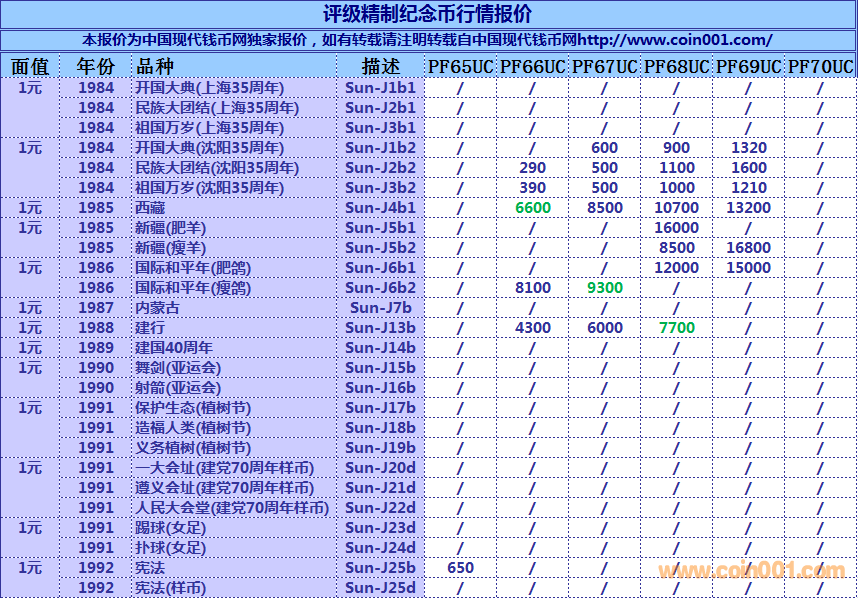858x598 pixels.
Task: Click the green 9300 price cell
Action: point(604,288)
